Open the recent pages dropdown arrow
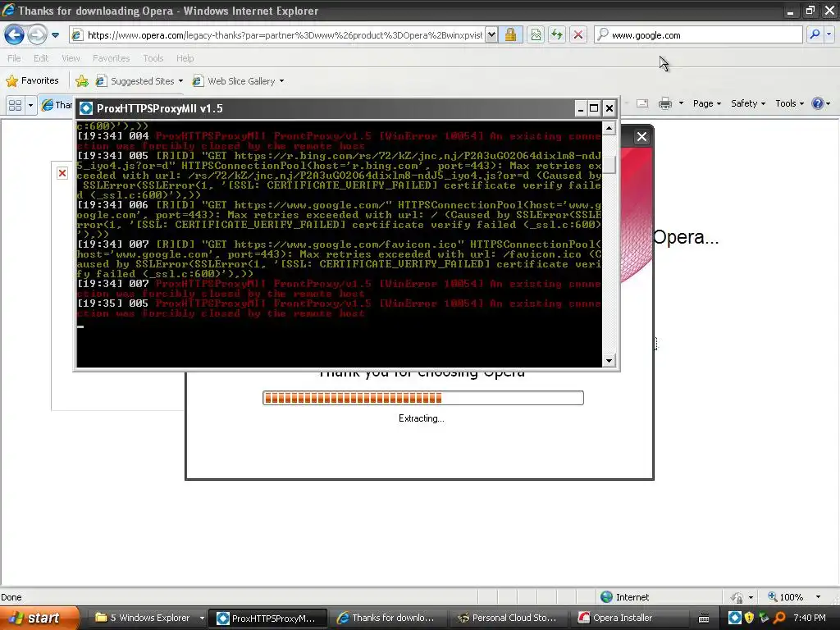This screenshot has width=840, height=630. [x=55, y=35]
